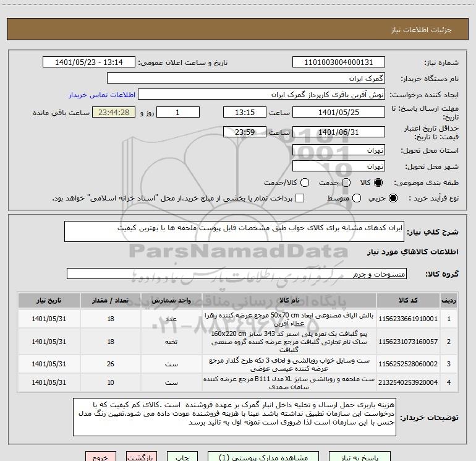Click product code 1156252528060002
Image resolution: width=476 pixels, height=461 pixels.
[x=408, y=364]
